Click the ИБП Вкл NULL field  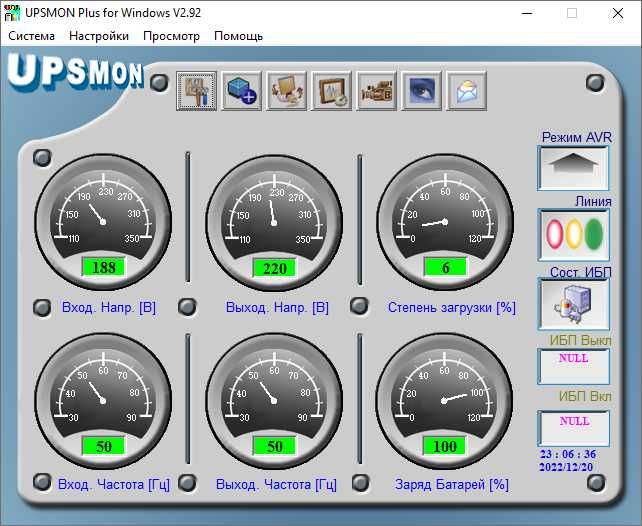coord(574,428)
